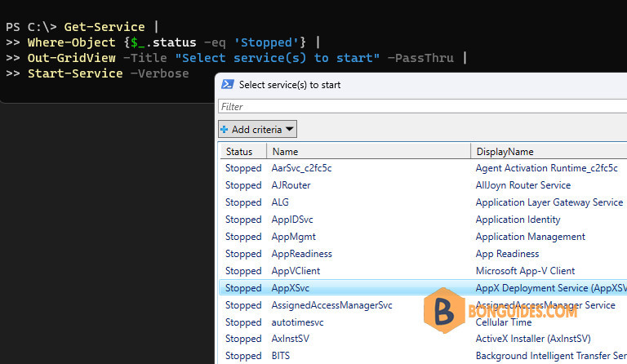The width and height of the screenshot is (627, 364).
Task: Select the AppVClient service name
Action: pos(296,271)
